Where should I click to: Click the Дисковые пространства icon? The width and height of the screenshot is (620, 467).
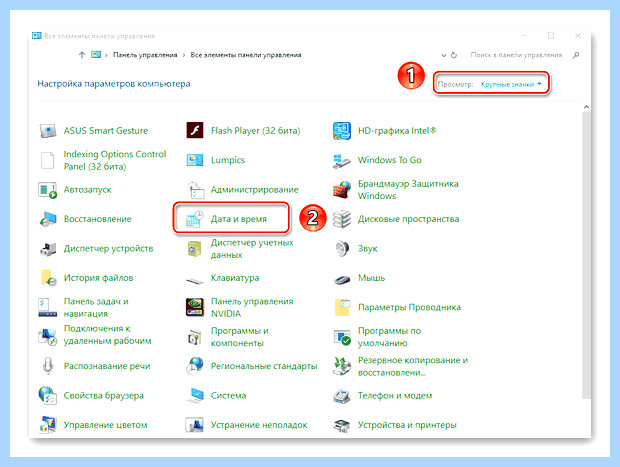pyautogui.click(x=342, y=219)
